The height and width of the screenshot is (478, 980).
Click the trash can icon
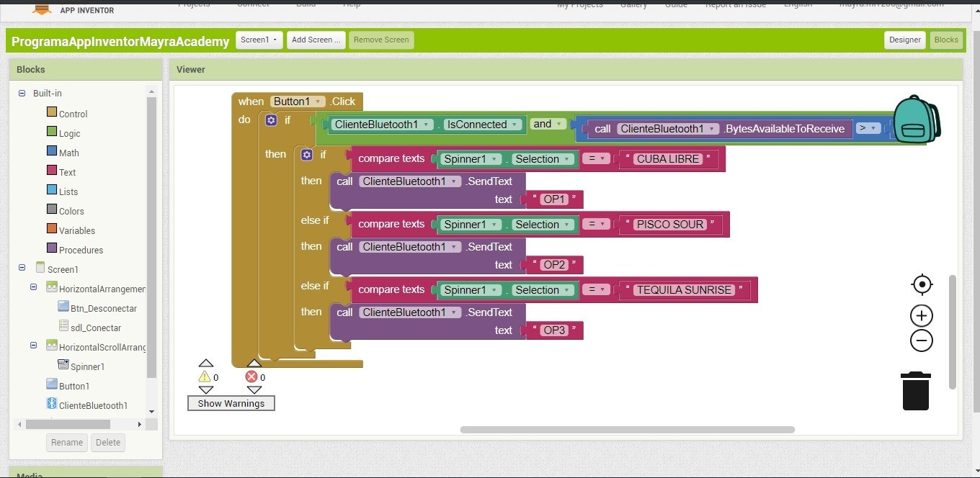[916, 391]
